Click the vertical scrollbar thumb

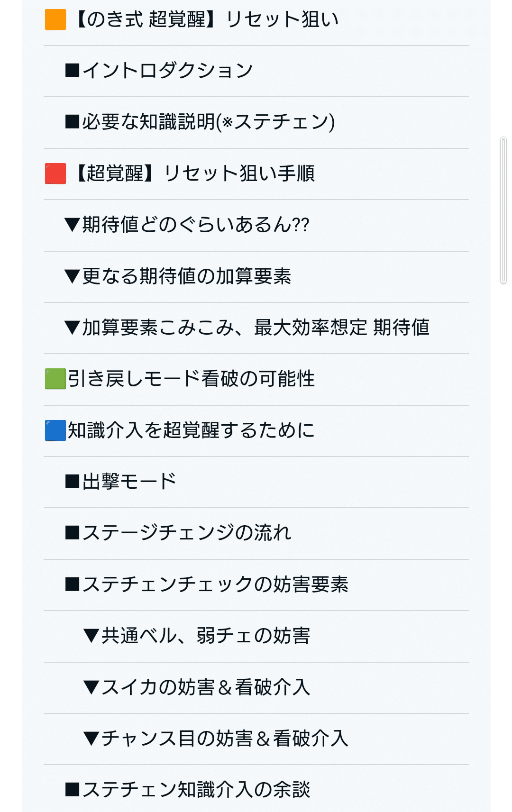(503, 210)
